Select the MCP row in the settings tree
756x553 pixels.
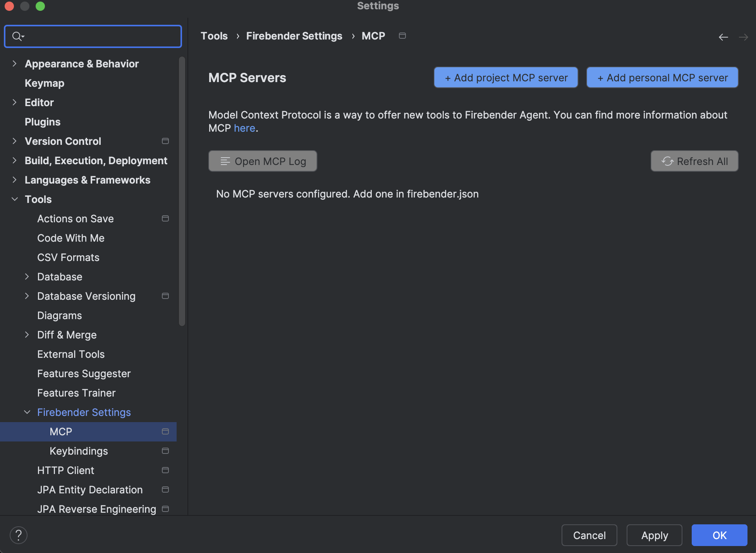pyautogui.click(x=88, y=431)
